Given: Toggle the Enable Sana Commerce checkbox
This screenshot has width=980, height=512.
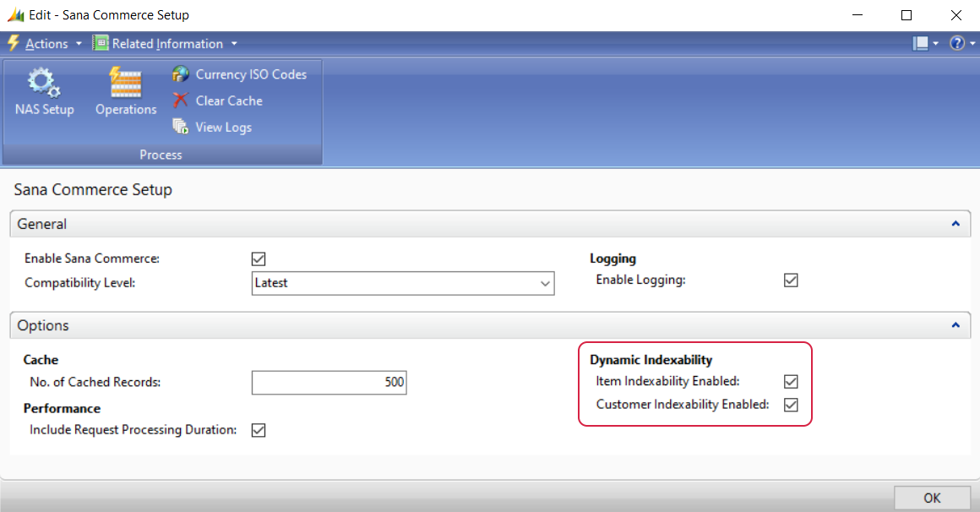Looking at the screenshot, I should click(259, 259).
